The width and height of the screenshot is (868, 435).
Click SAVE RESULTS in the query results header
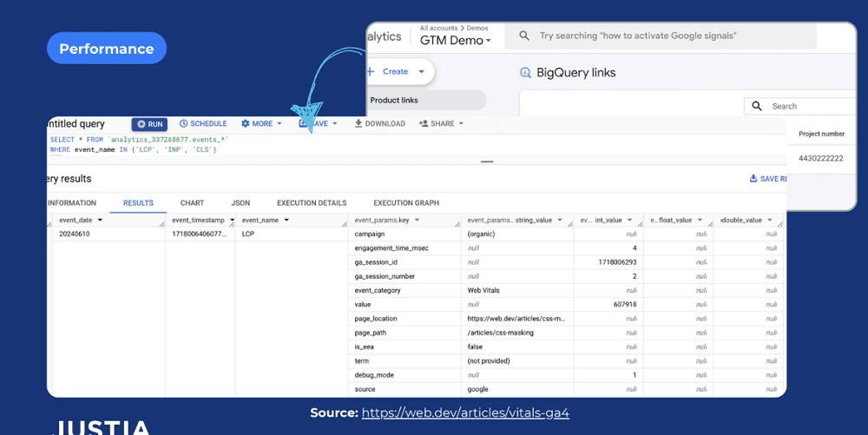point(768,179)
